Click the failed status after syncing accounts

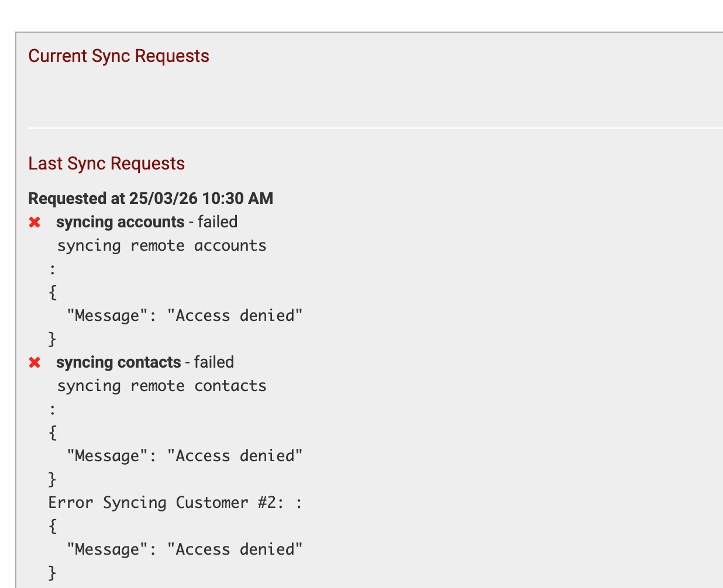click(x=218, y=222)
